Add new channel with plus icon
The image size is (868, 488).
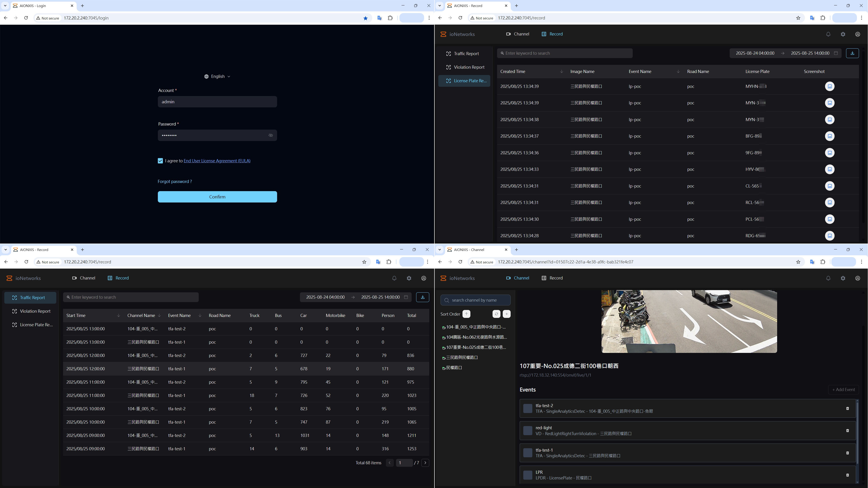[x=506, y=314]
